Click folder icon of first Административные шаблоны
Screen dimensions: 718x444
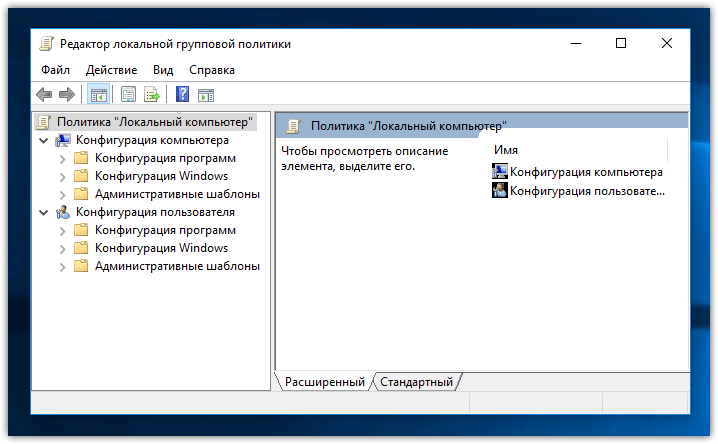(x=81, y=194)
